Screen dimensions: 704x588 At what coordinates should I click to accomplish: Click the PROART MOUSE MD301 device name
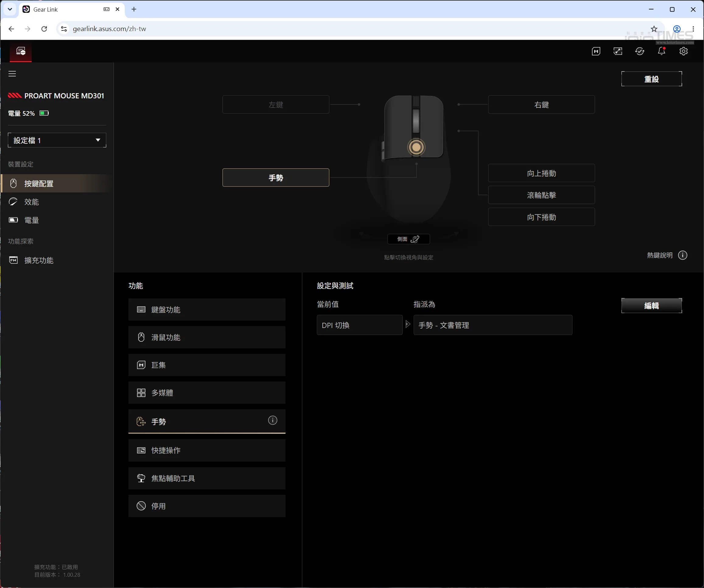click(64, 96)
